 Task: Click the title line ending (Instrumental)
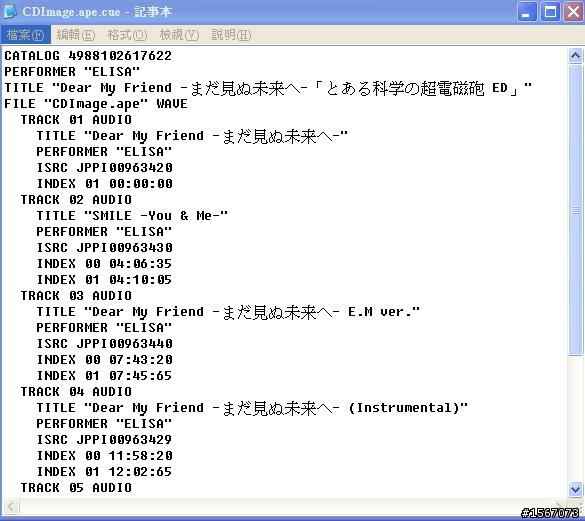[x=252, y=408]
